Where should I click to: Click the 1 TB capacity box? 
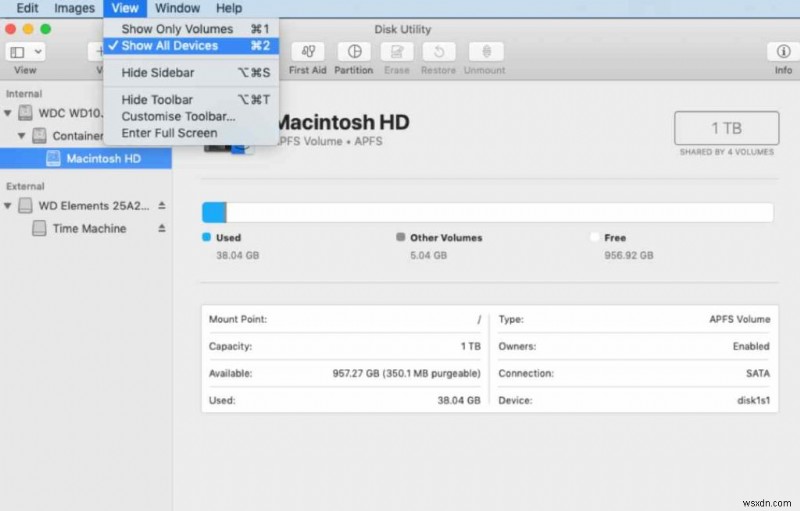[x=727, y=128]
